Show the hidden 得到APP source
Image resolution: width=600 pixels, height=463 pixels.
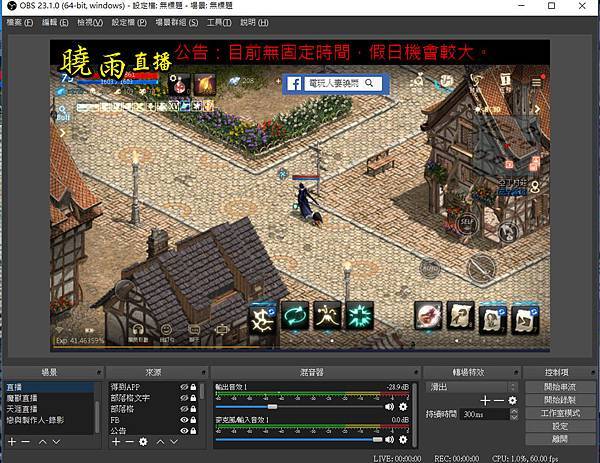click(184, 387)
